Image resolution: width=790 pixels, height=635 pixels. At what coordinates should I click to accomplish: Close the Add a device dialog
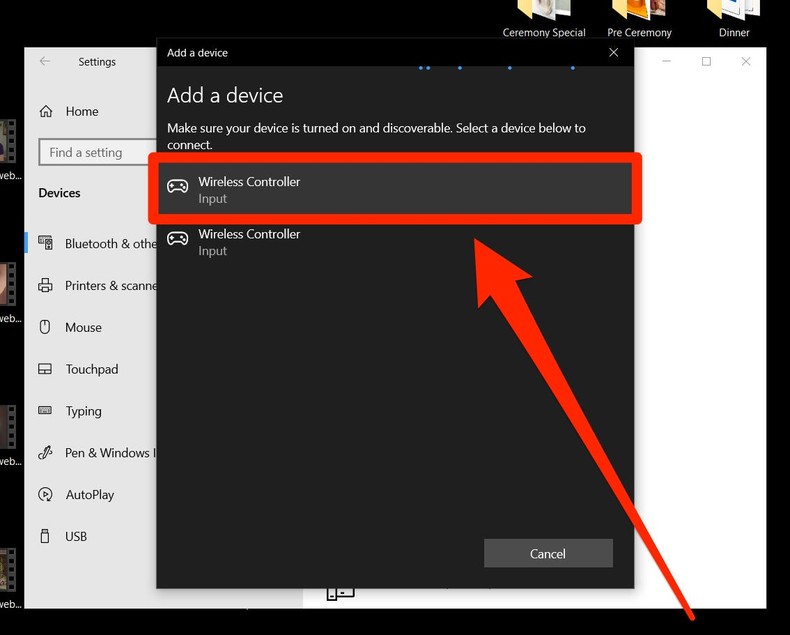[613, 52]
